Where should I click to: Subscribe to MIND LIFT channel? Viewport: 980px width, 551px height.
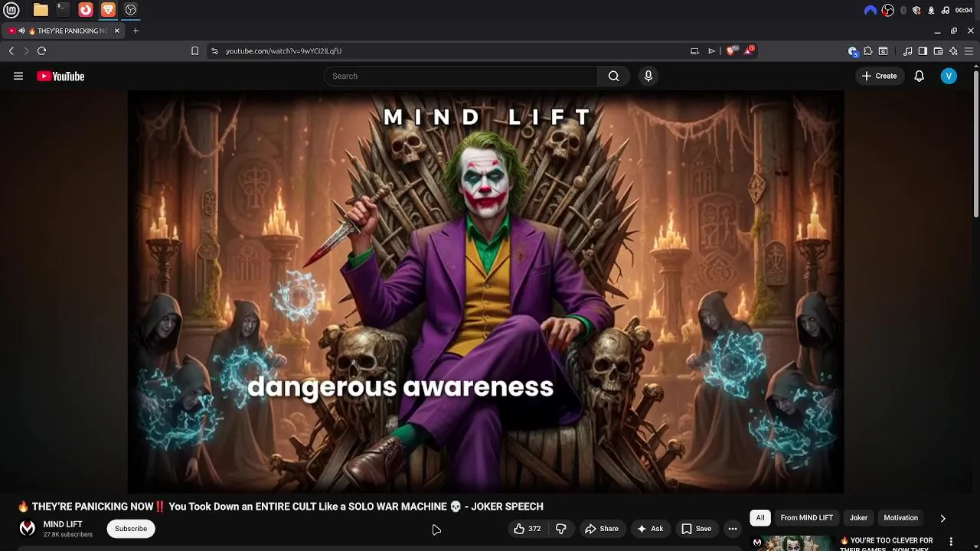[x=131, y=529]
